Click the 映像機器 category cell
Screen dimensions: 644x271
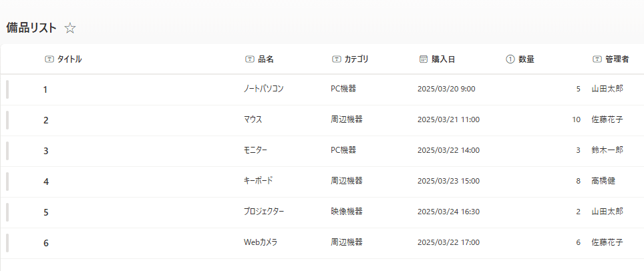346,212
